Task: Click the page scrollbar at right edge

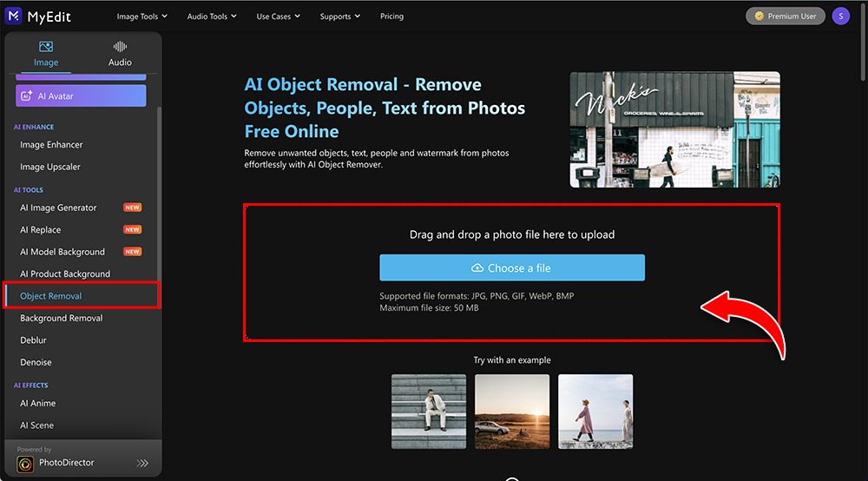Action: [x=865, y=42]
